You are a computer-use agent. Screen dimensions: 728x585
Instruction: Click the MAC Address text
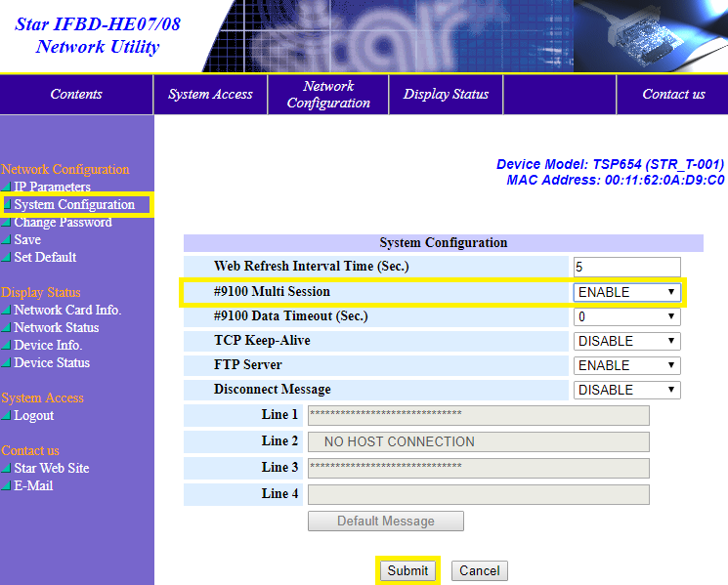tap(616, 180)
